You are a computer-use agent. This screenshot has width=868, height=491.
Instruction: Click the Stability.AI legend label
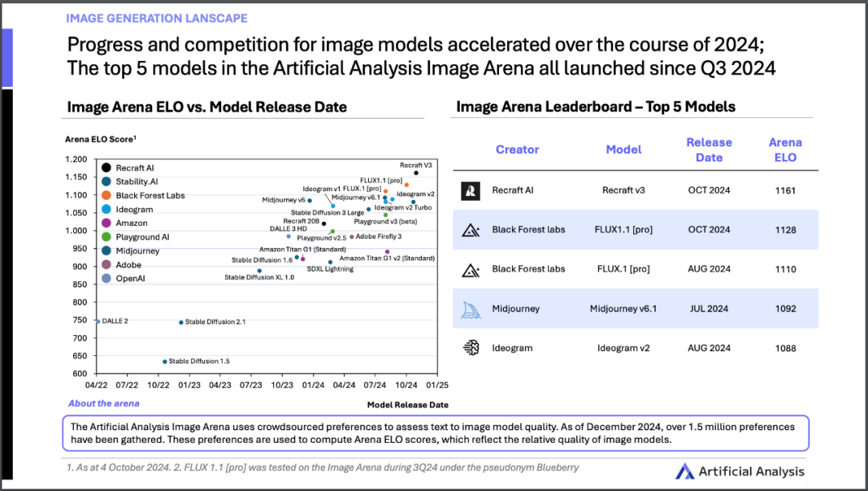click(137, 182)
